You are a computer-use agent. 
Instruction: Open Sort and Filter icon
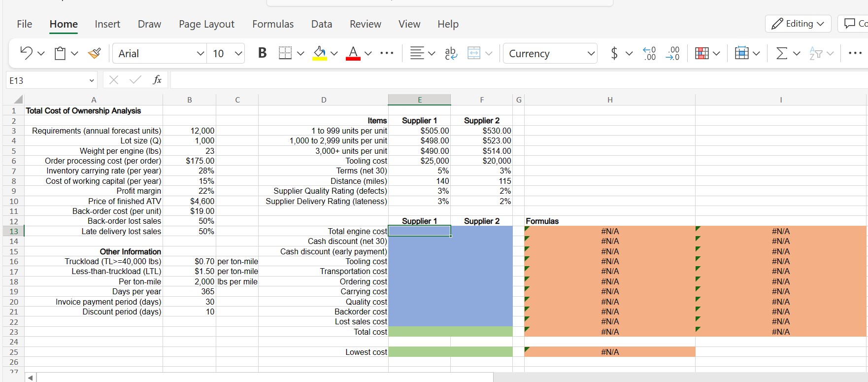815,53
